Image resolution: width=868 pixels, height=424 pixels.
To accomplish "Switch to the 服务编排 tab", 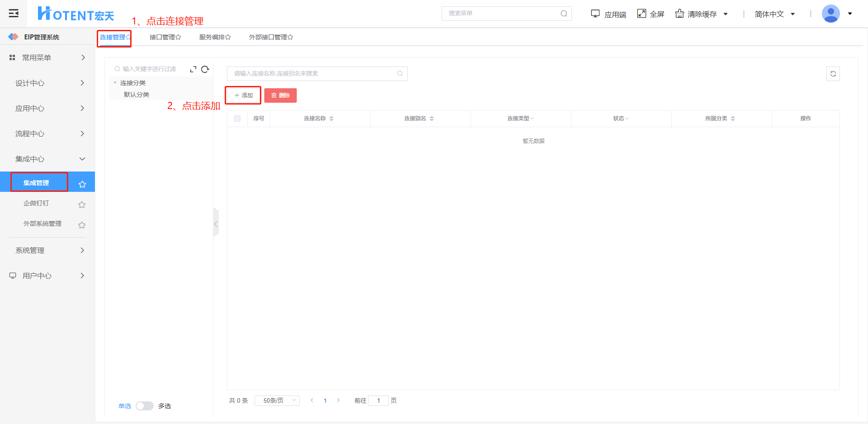I will click(x=215, y=37).
